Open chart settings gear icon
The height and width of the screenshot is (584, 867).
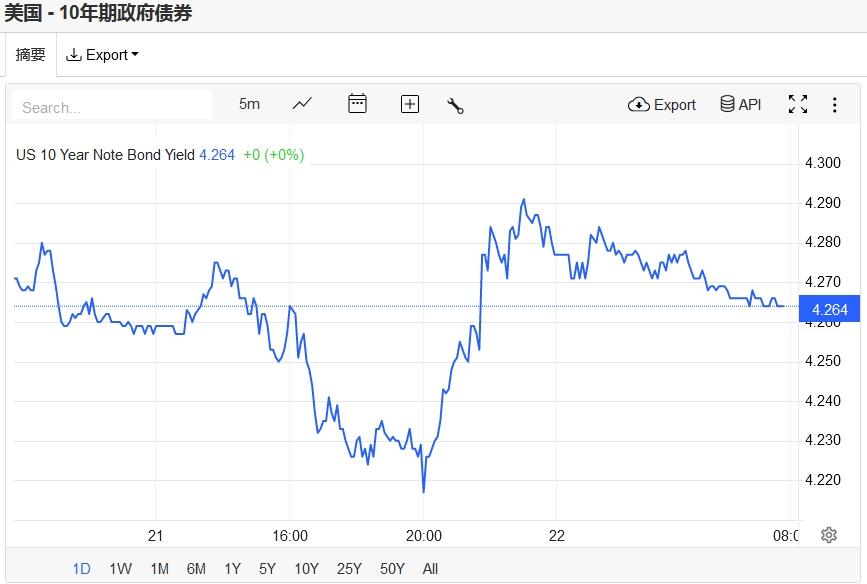coord(828,535)
